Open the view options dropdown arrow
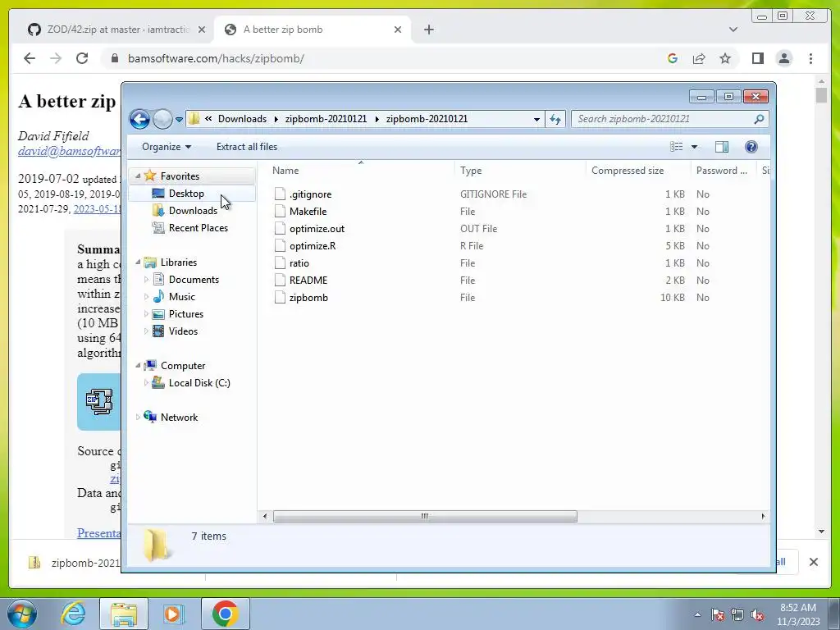Screen dimensions: 840x630 [694, 147]
